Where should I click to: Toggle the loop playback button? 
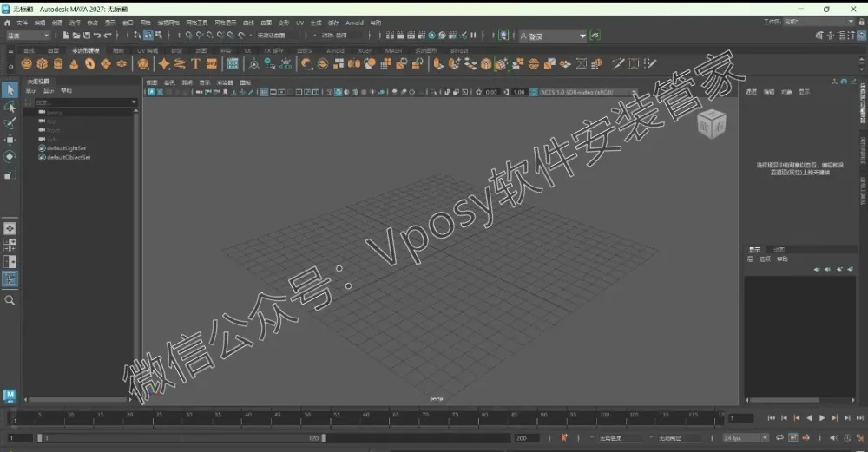click(x=779, y=437)
